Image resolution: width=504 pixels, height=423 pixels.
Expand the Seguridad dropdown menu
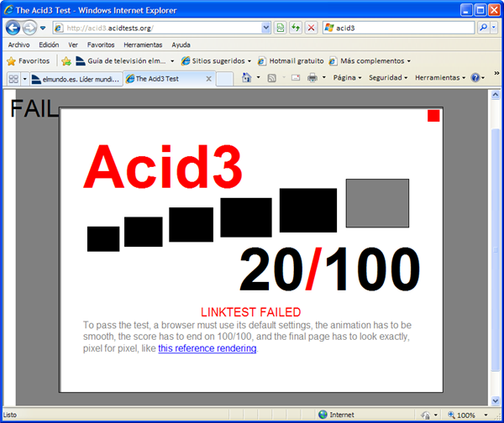click(x=388, y=78)
